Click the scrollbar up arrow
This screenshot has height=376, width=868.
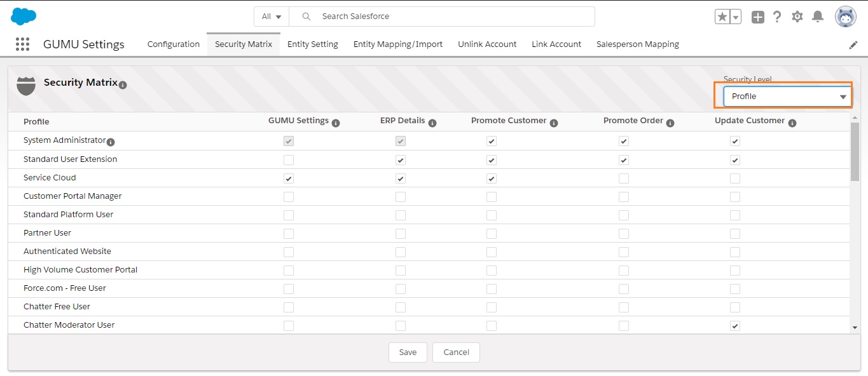pyautogui.click(x=855, y=117)
